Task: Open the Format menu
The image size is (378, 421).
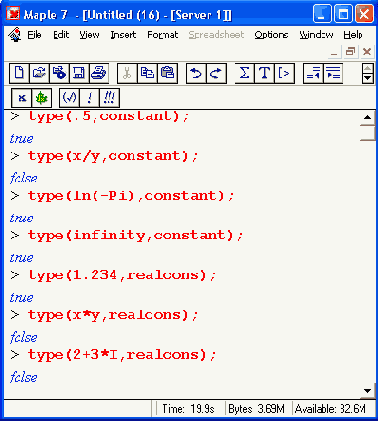Action: pos(163,35)
